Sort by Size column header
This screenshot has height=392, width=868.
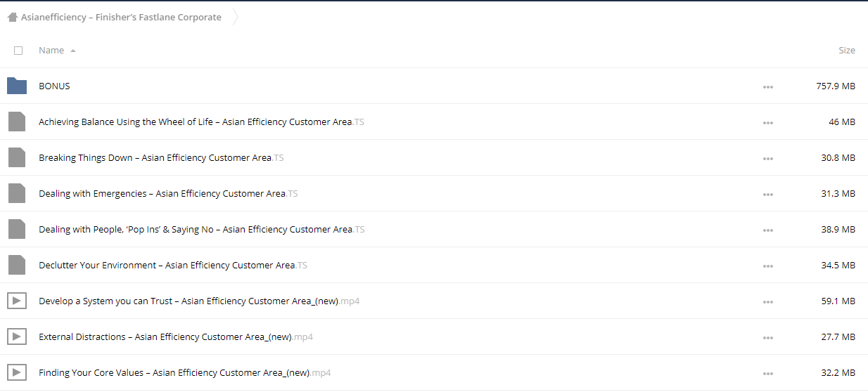tap(847, 51)
